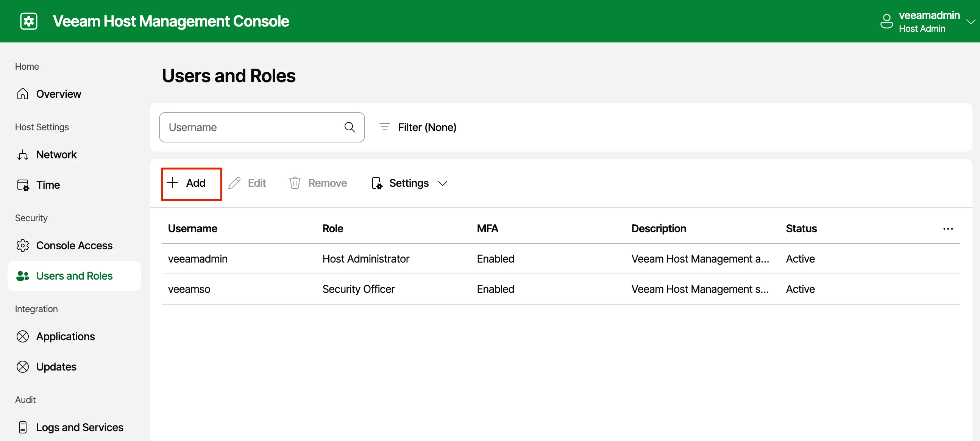Click Active status for veeamso
This screenshot has height=441, width=980.
(800, 289)
